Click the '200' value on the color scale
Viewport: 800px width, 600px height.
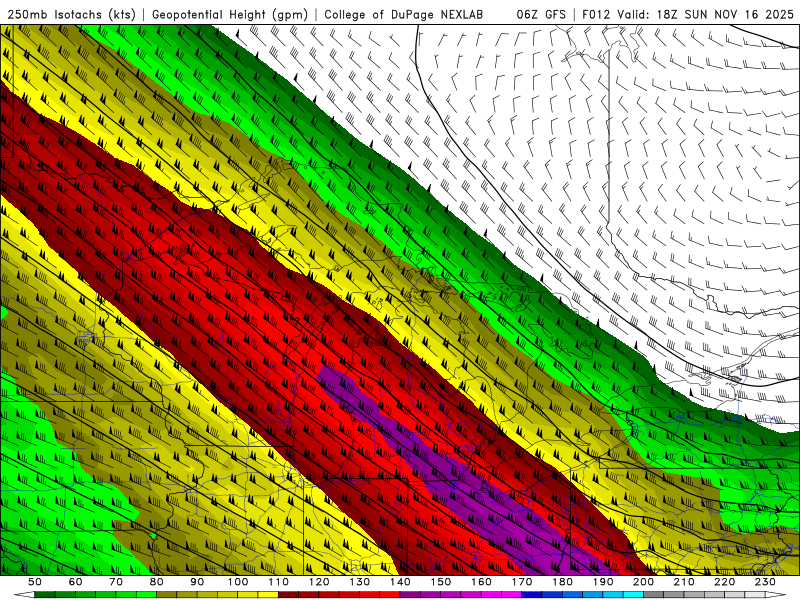pyautogui.click(x=644, y=582)
